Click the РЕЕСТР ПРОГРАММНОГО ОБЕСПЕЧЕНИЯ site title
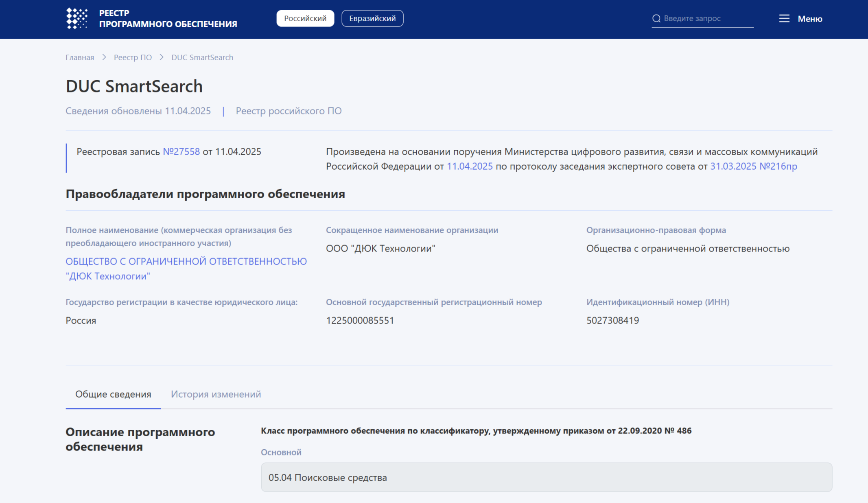The image size is (868, 503). coord(168,19)
